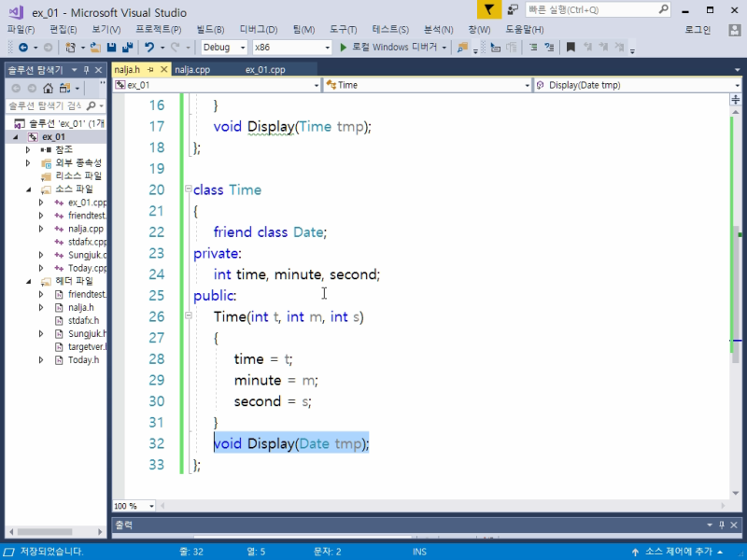Switch to the nalja.cpp tab
The image size is (747, 560).
[x=192, y=69]
